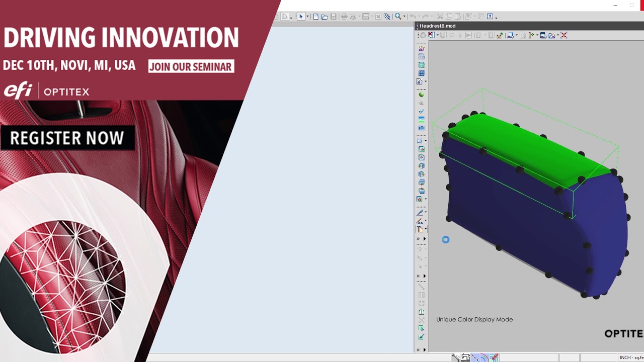Click the camera snapshot icon in side toolbar
The width and height of the screenshot is (644, 362).
422,128
